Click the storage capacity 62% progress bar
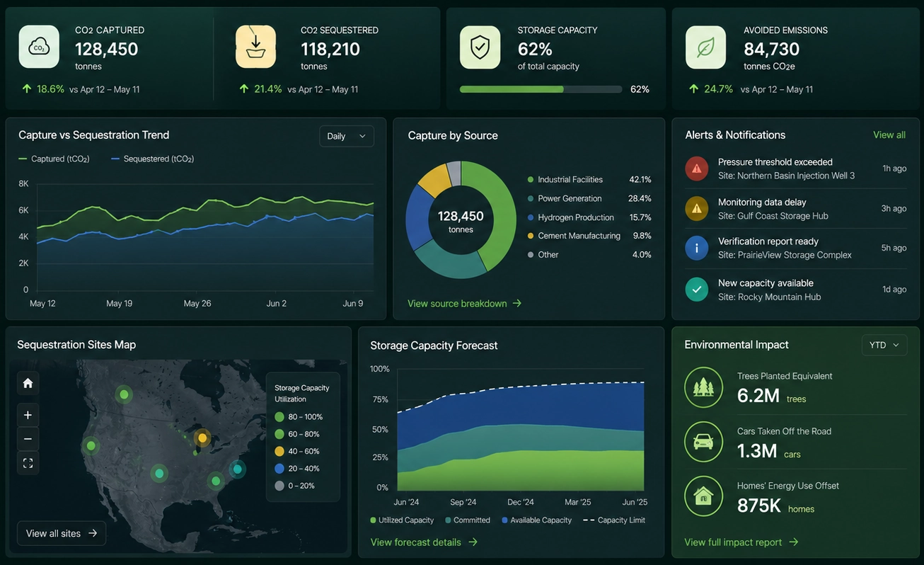Viewport: 924px width, 565px height. pos(541,89)
